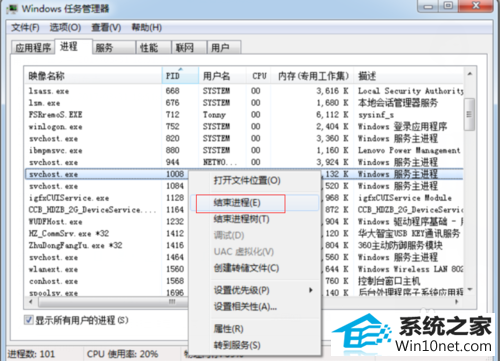Select the winlogon.exe process row

pyautogui.click(x=244, y=127)
